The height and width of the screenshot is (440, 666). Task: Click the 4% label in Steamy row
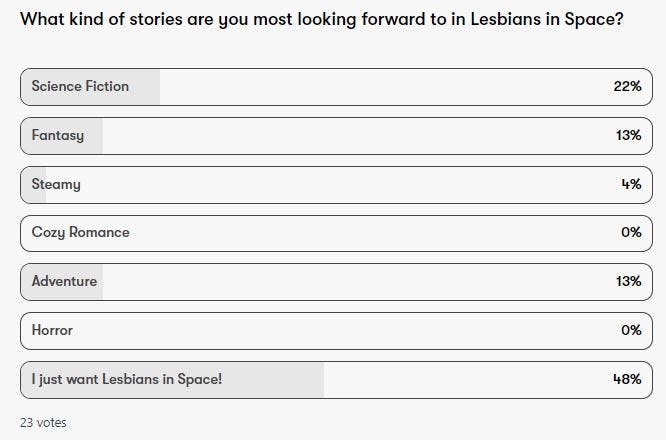tap(631, 184)
